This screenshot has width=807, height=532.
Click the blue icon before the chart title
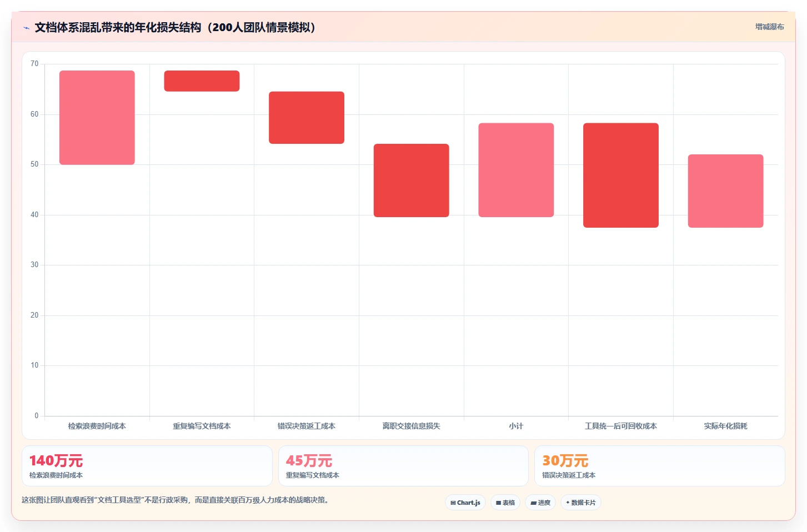click(26, 28)
